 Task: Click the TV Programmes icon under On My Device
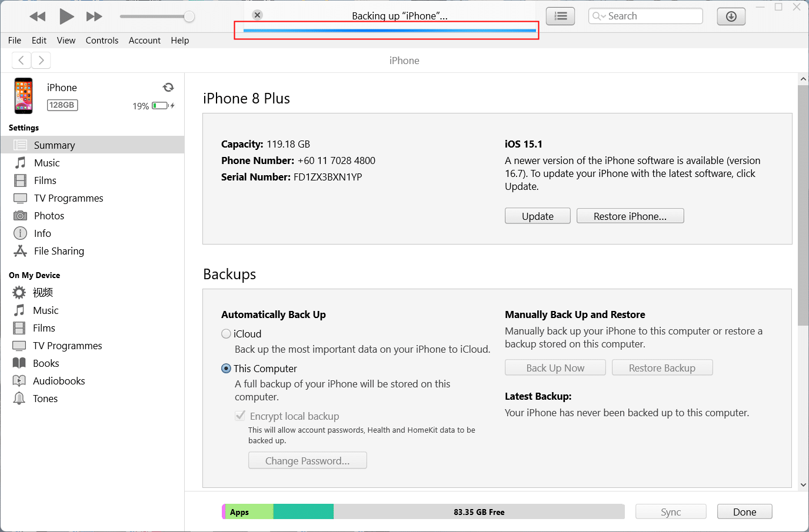coord(19,346)
